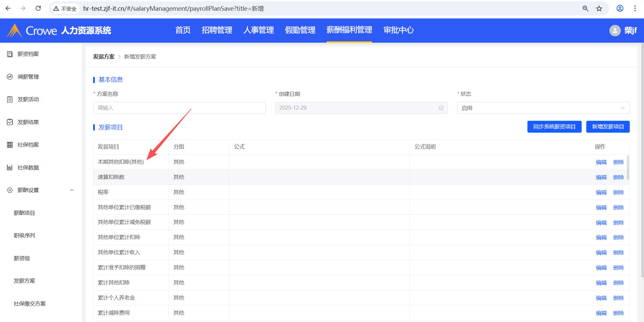Open the browser three-dot menu

pos(635,8)
